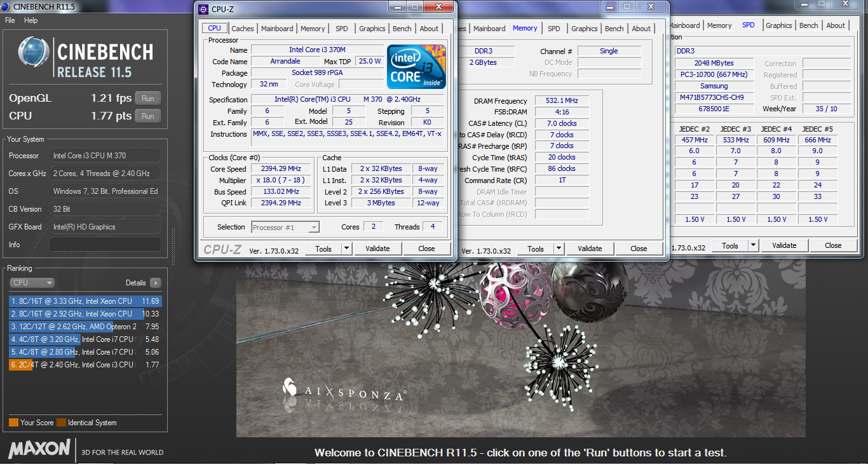Switch to Bench tab in front CPU-Z window
The width and height of the screenshot is (868, 464).
pos(402,29)
